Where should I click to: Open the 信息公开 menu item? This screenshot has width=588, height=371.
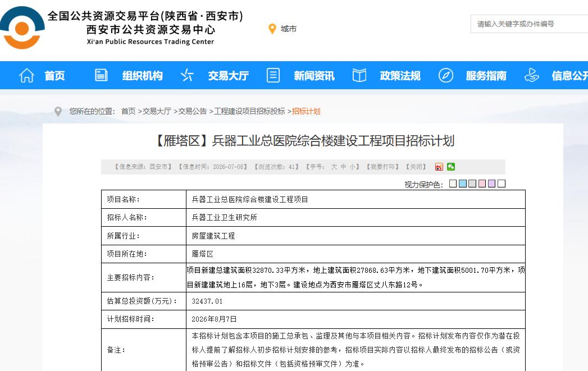coord(569,76)
